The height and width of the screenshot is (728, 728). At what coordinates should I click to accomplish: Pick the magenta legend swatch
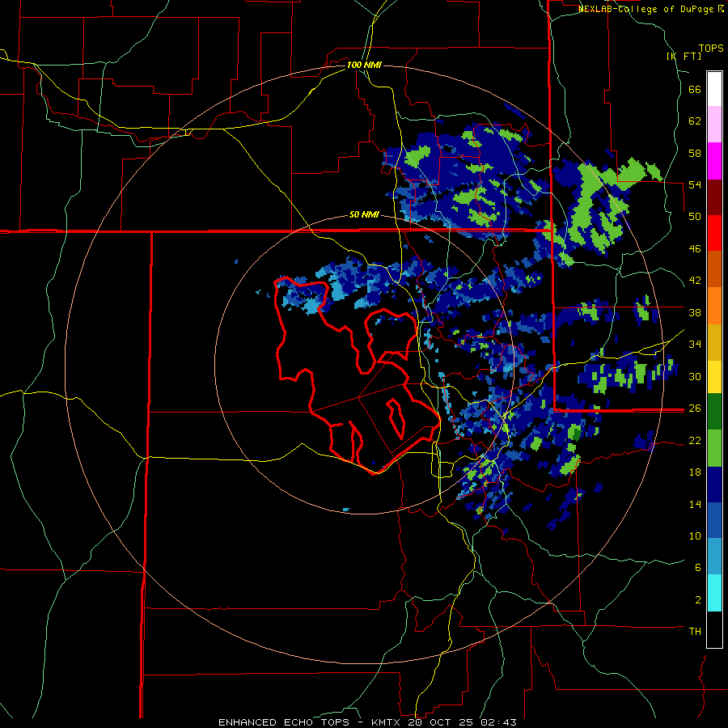coord(714,161)
